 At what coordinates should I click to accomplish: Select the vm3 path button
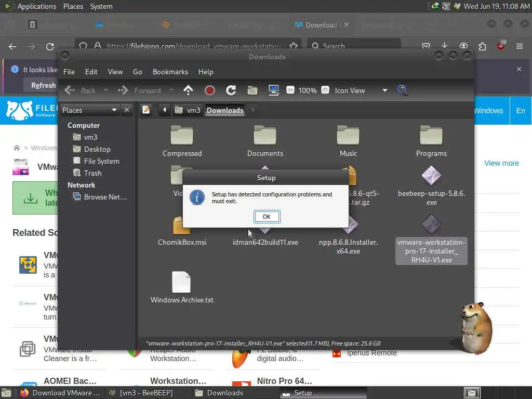click(x=188, y=110)
